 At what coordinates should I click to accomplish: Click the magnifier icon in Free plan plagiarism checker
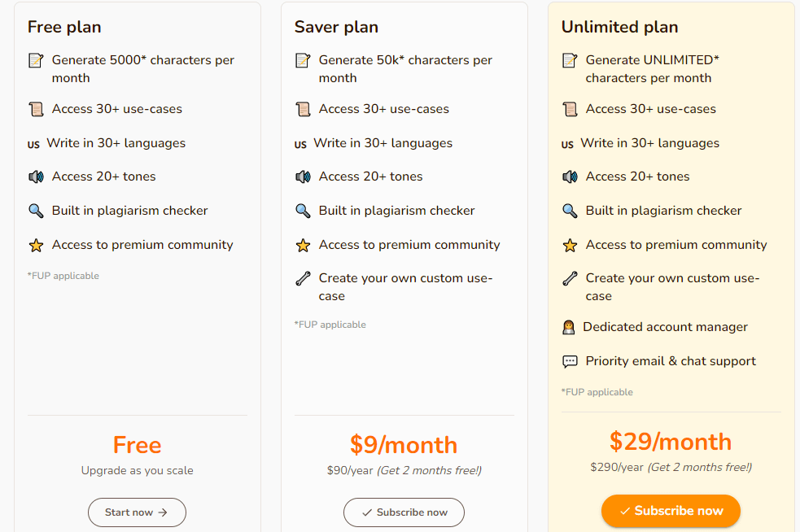click(x=36, y=211)
